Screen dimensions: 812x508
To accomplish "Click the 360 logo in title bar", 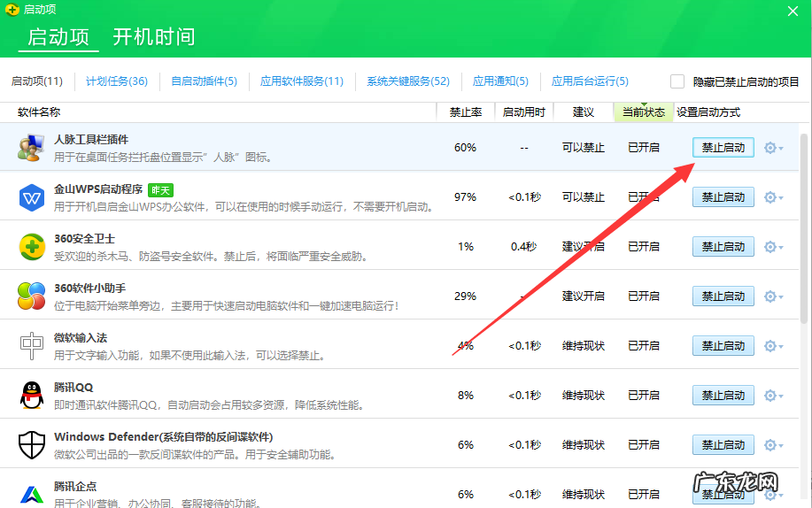I will click(12, 10).
